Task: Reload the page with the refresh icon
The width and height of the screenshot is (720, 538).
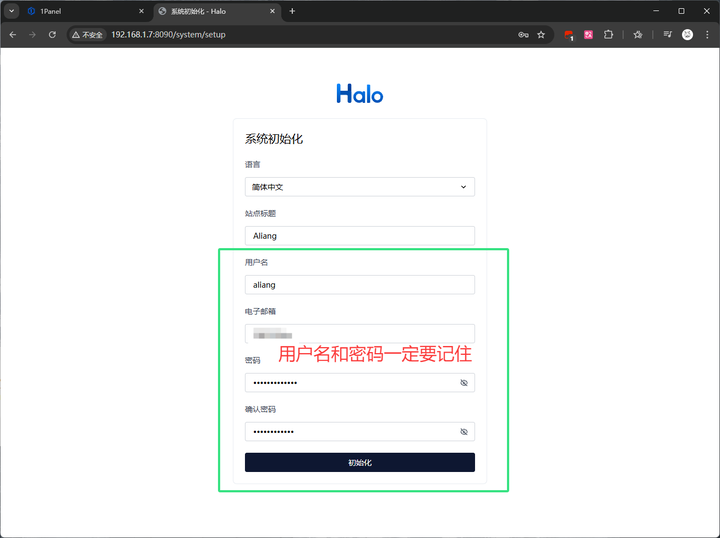Action: (x=52, y=34)
